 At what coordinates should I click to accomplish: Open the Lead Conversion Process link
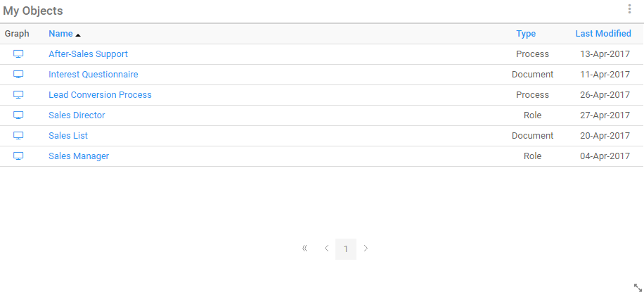(x=100, y=95)
